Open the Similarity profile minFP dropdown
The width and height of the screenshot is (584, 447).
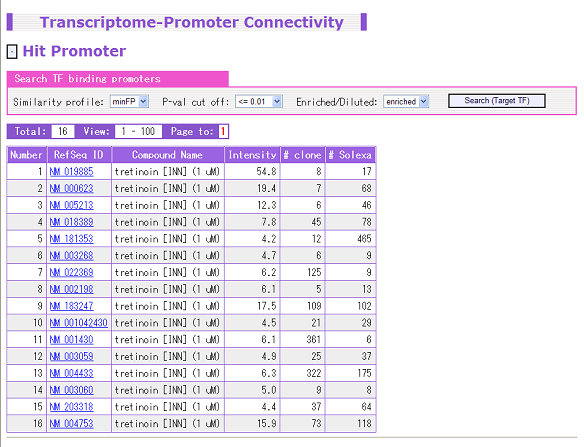coord(129,101)
